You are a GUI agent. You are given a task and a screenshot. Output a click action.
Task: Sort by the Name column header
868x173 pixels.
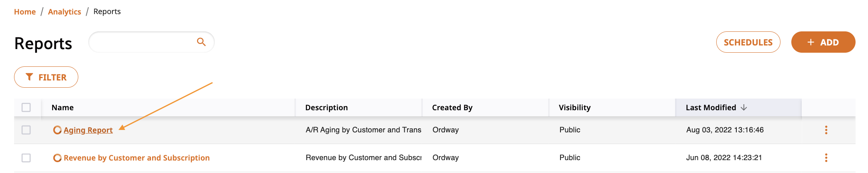click(x=63, y=107)
